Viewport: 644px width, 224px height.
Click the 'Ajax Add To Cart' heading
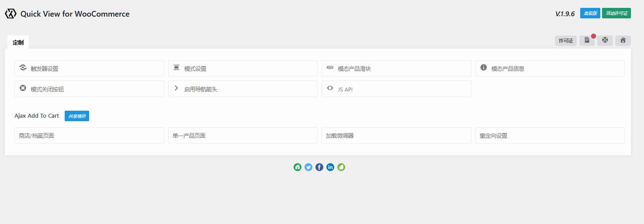[x=37, y=116]
